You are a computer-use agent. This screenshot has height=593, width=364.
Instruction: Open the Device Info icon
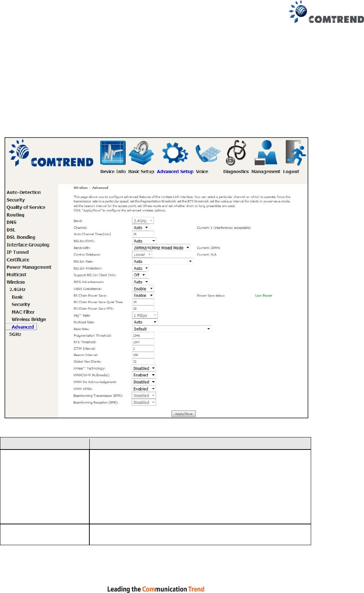pyautogui.click(x=113, y=153)
